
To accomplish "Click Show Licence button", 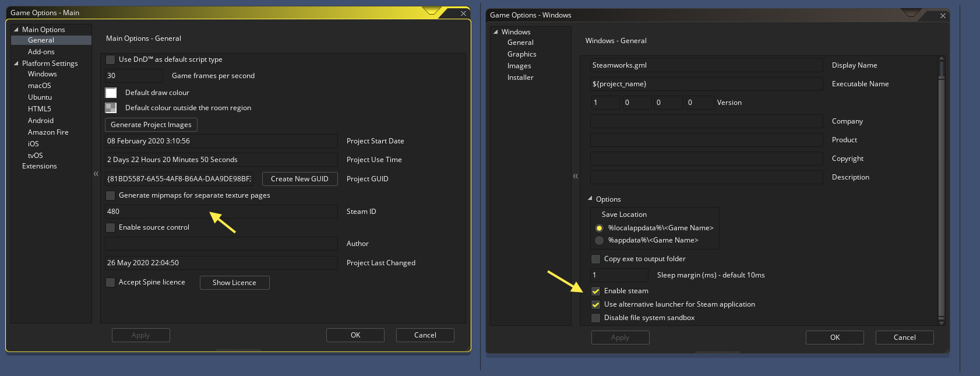I will pos(234,283).
